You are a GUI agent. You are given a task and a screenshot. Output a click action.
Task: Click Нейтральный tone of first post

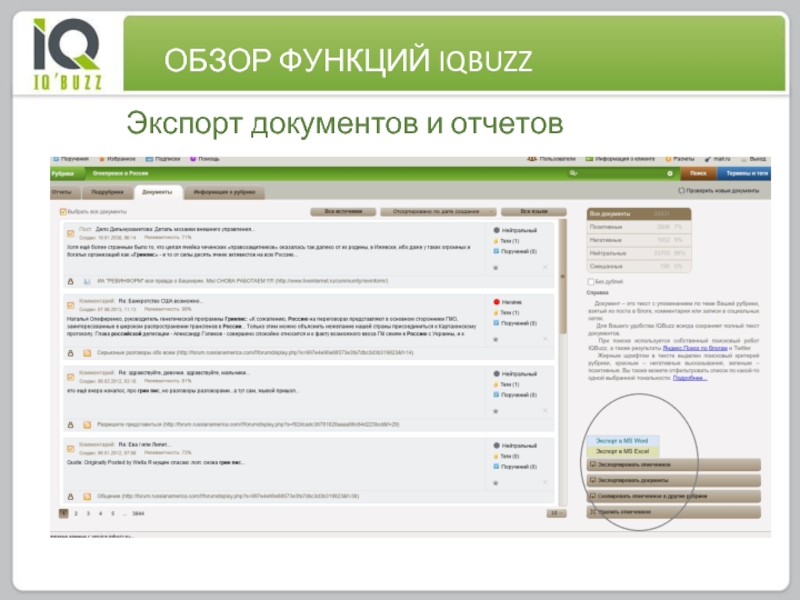(515, 230)
